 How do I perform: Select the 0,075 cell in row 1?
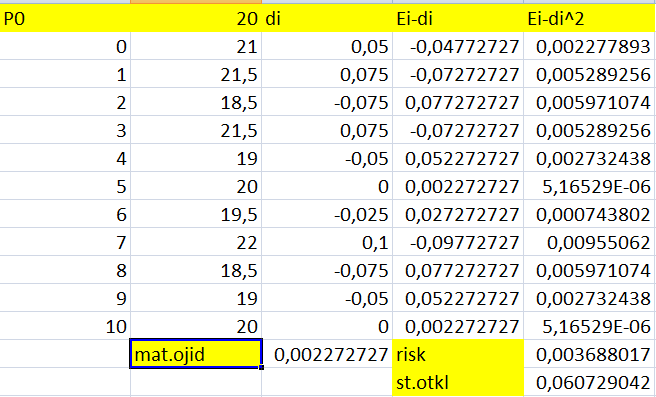point(327,74)
